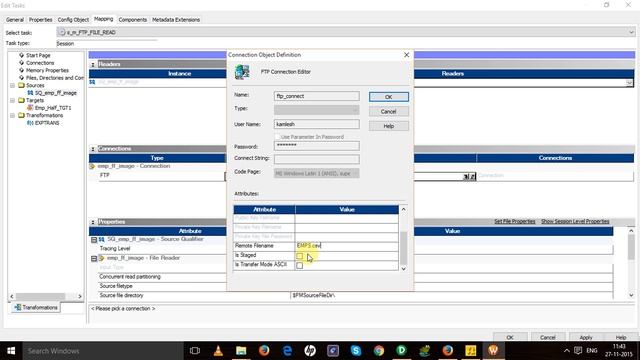Viewport: 640px width, 360px height.
Task: Open File Explorer from taskbar
Action: (241, 351)
